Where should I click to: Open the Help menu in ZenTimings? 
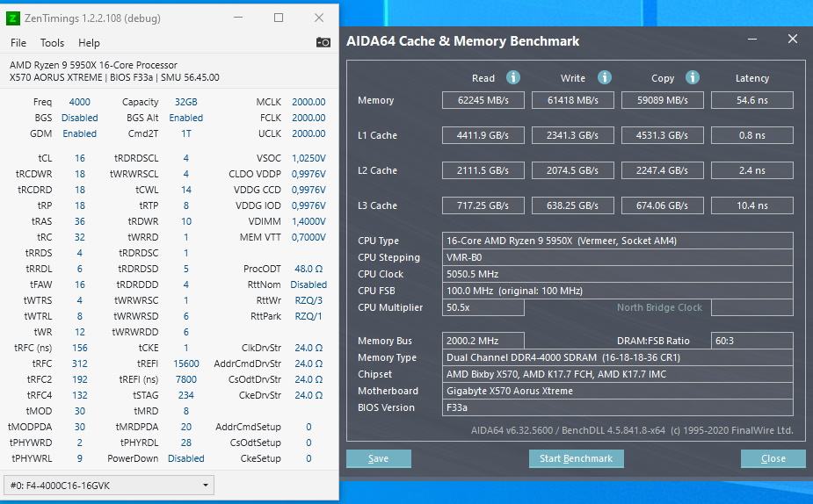click(x=89, y=43)
